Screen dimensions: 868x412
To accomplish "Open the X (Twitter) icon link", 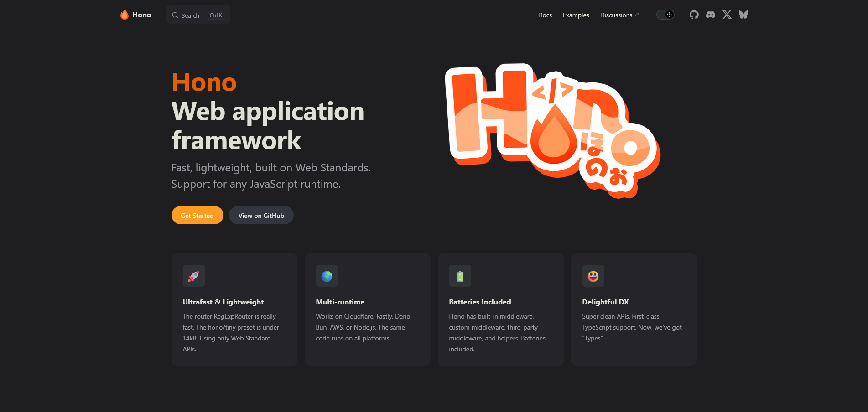I will [727, 15].
